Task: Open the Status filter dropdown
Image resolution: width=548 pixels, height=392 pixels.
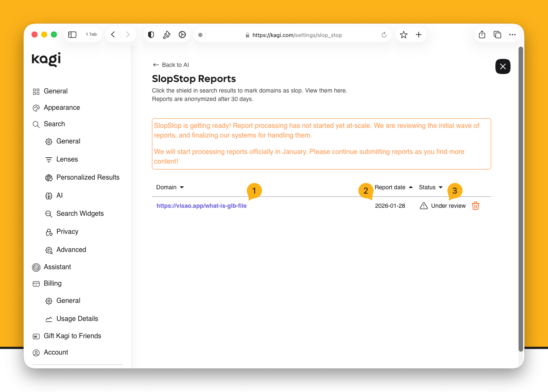Action: point(441,187)
